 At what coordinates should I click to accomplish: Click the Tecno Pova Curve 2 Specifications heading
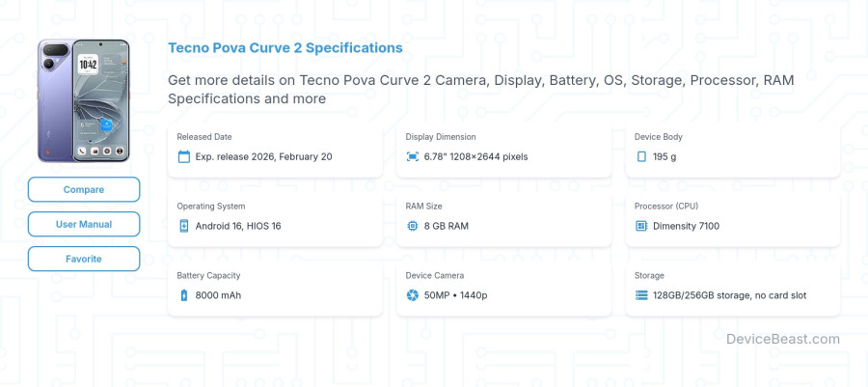tap(285, 47)
